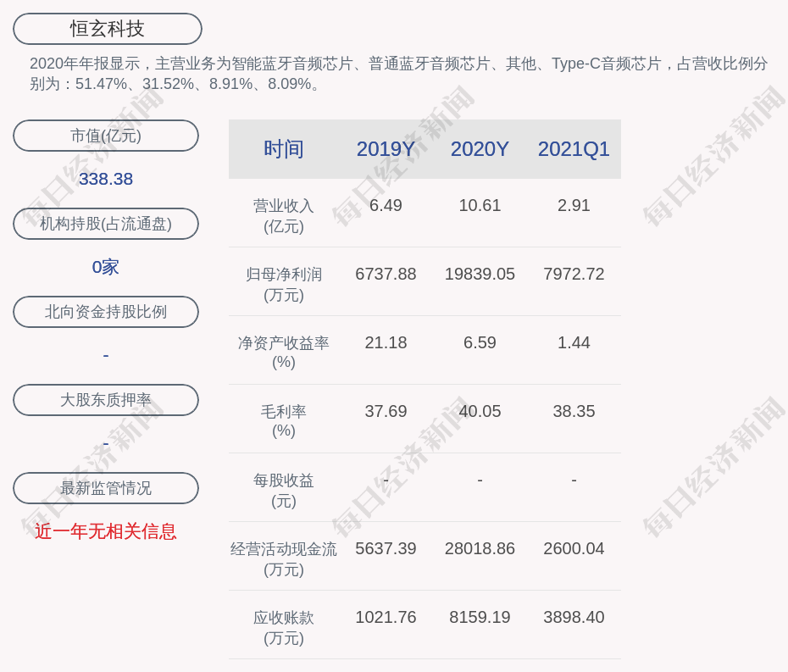The height and width of the screenshot is (672, 788).
Task: Click the 最新监管情况 label pill
Action: (106, 488)
